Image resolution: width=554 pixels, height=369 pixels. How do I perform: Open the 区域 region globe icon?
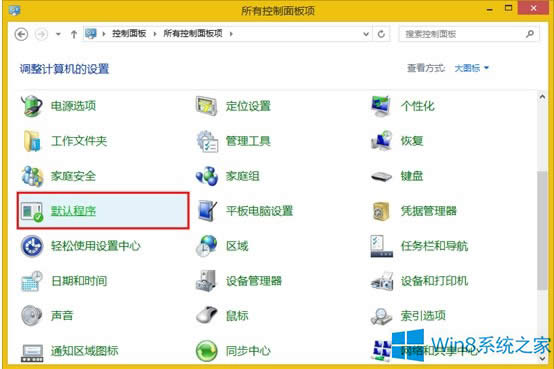coord(207,246)
